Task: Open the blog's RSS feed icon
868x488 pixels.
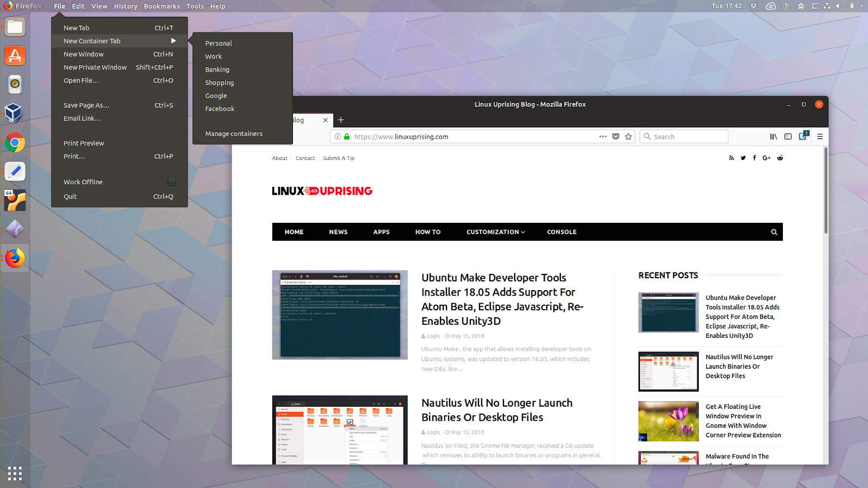Action: pos(731,158)
